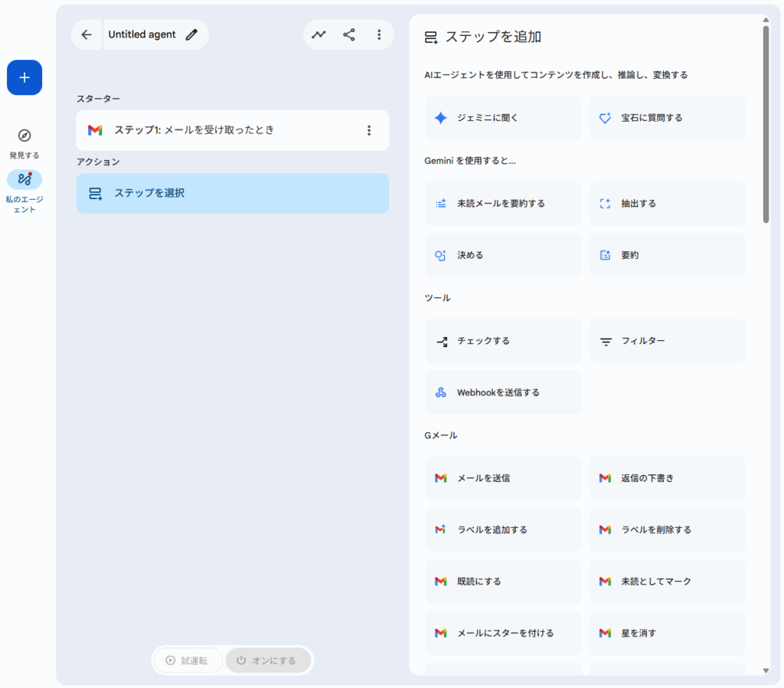Add 未読メールを要約する step
Image resolution: width=784 pixels, height=688 pixels.
pyautogui.click(x=503, y=204)
